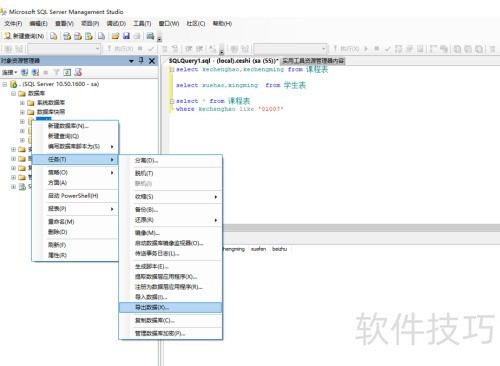Open the 编辑(E) menu
Screen dimensions: 500x366
pyautogui.click(x=38, y=24)
